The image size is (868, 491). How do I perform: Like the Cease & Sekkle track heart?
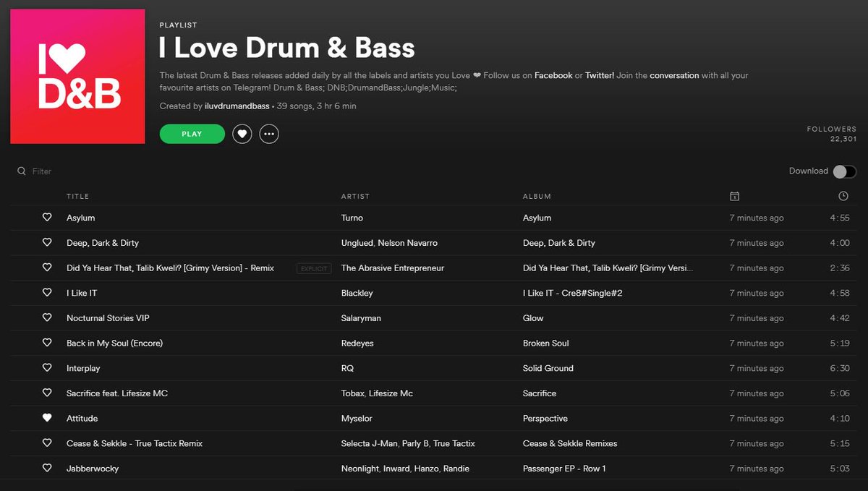(x=47, y=443)
